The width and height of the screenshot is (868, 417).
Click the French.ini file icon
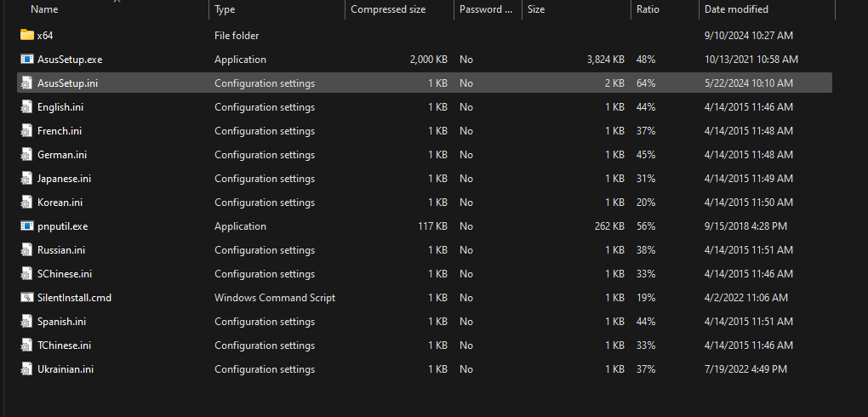tap(26, 131)
